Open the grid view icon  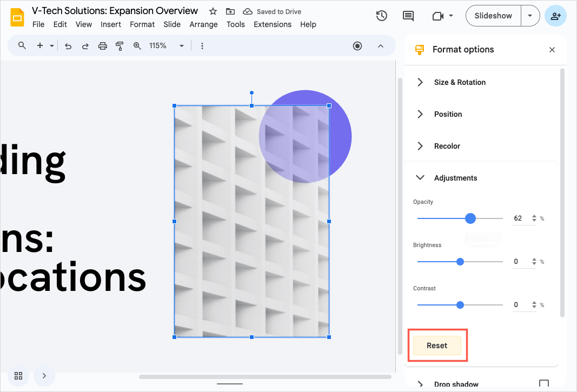(18, 375)
